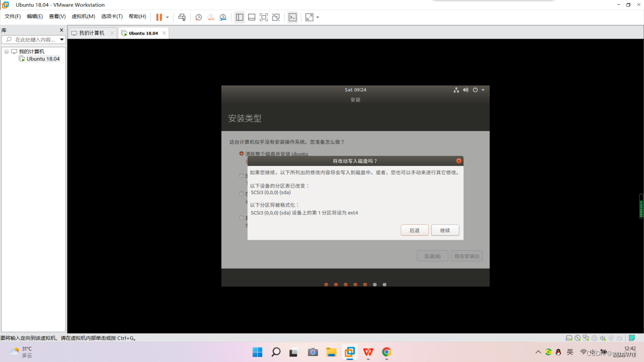
Task: Click the VMware Workstation taskbar icon
Action: (350, 352)
